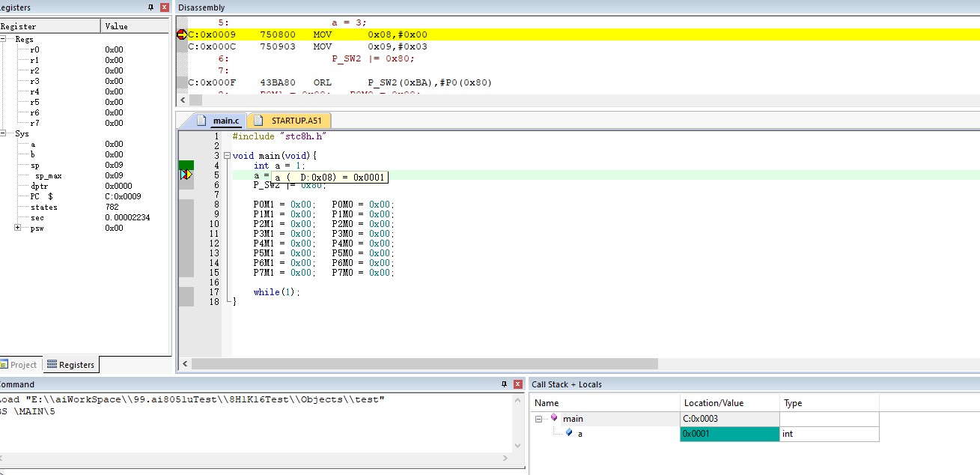The image size is (980, 475).
Task: Edit the highlighted 0x0001 value of local a
Action: point(729,434)
